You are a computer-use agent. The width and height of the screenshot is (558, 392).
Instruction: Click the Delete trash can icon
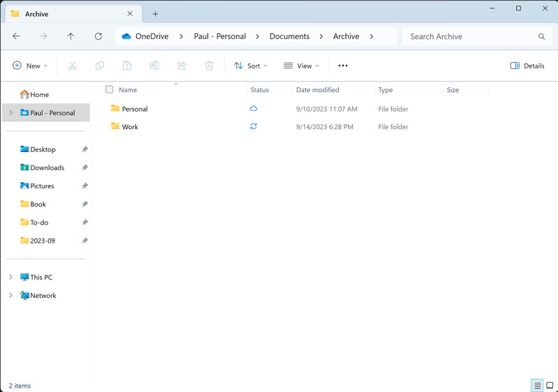tap(209, 66)
